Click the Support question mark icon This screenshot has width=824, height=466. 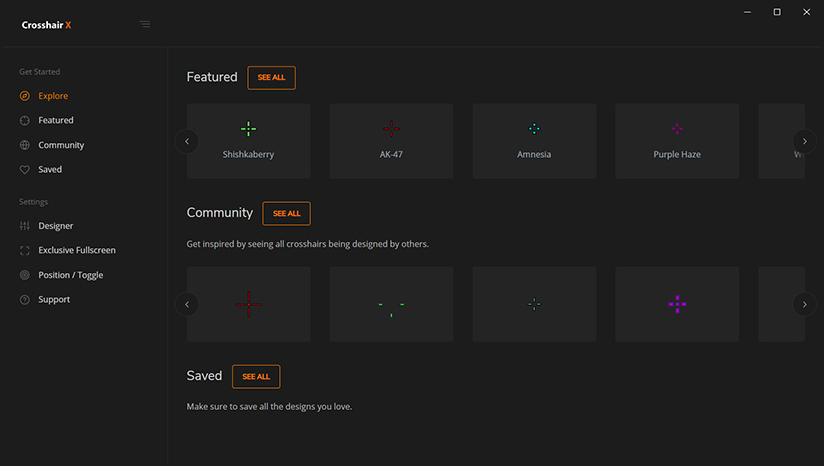click(25, 300)
